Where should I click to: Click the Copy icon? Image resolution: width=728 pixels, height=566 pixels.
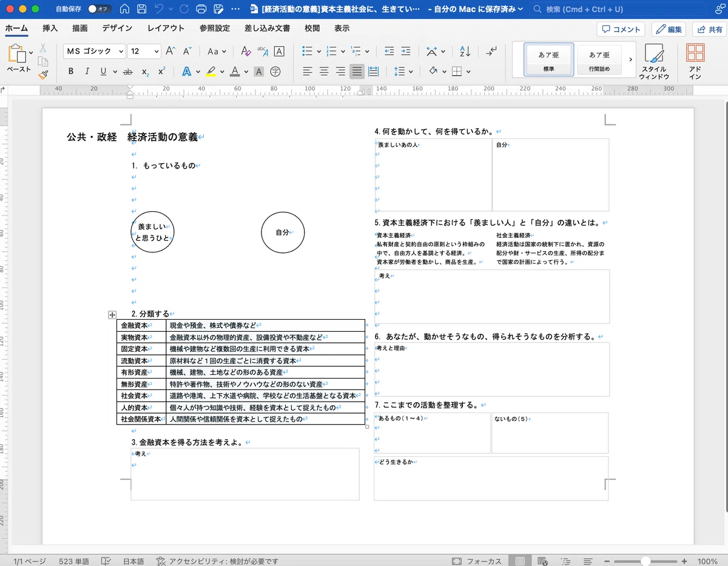(43, 61)
